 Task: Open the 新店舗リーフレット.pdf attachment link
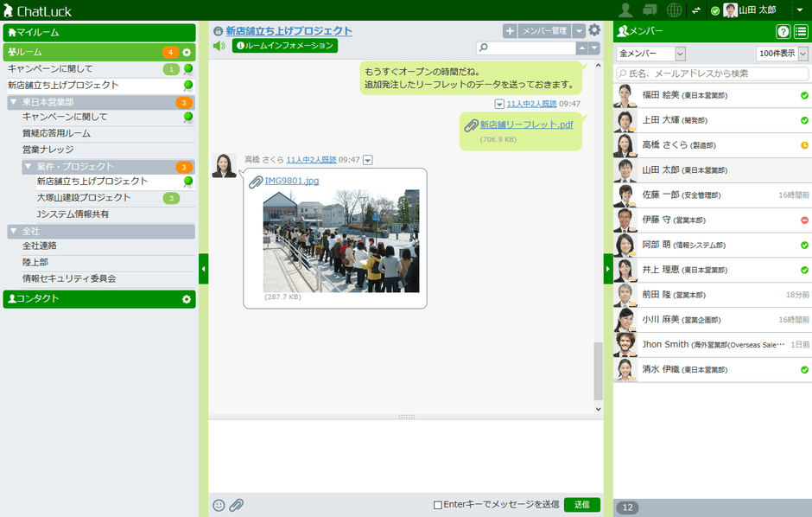(x=526, y=124)
